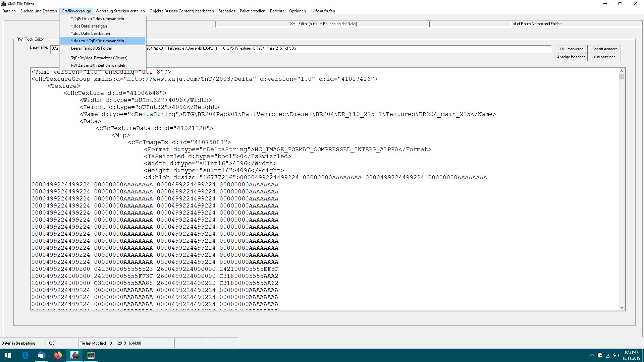Image resolution: width=644 pixels, height=362 pixels.
Task: Select 'Leerer TempDDS Folder' menu item
Action: (x=92, y=48)
